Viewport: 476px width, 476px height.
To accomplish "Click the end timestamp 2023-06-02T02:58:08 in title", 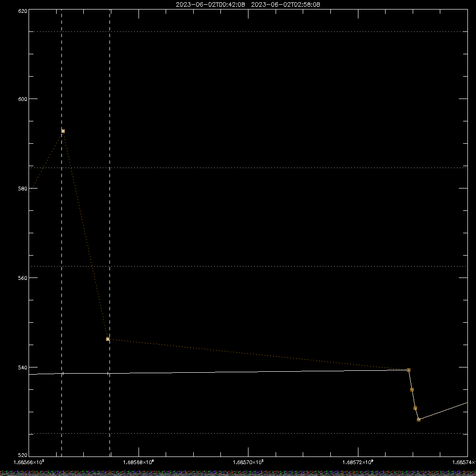I will point(286,5).
